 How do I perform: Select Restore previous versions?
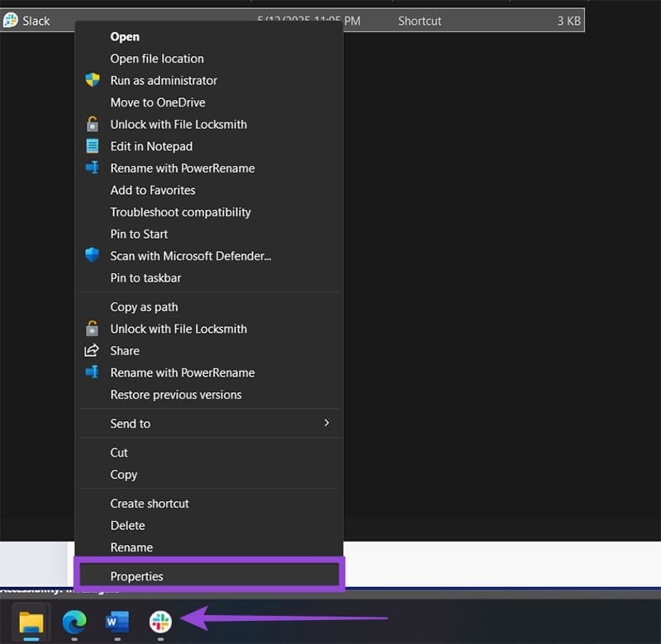[176, 395]
